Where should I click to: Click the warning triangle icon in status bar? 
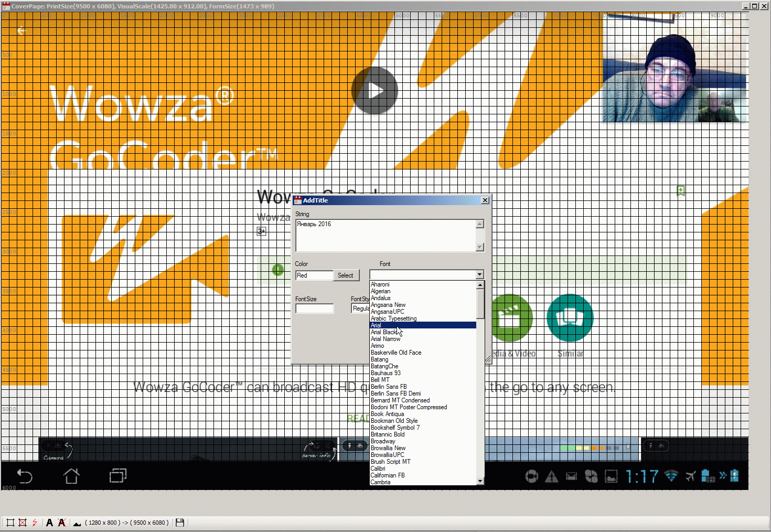pos(552,476)
